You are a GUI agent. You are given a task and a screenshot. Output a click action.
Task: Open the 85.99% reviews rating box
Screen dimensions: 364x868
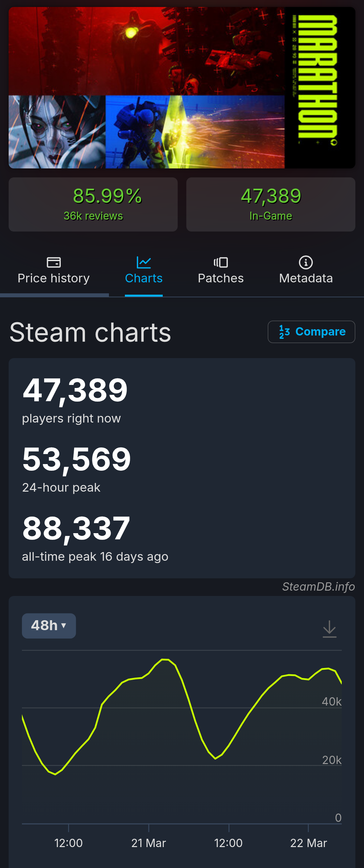coord(93,205)
